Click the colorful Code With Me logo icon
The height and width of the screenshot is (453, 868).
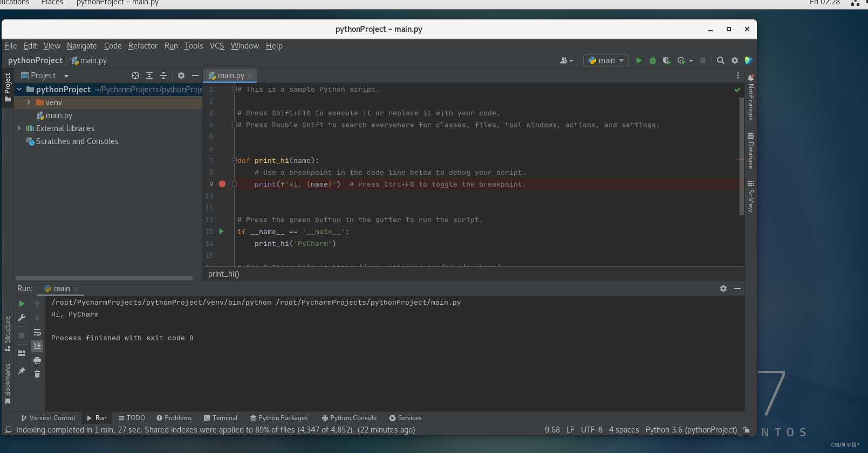click(x=749, y=60)
